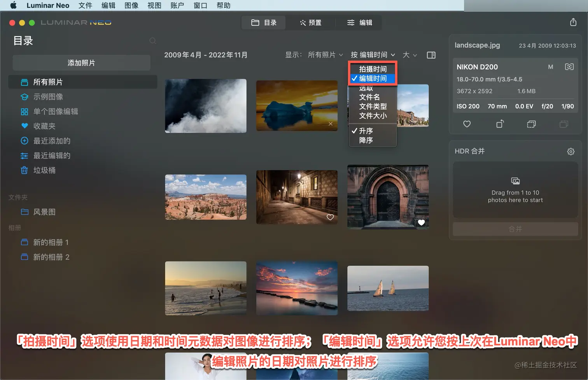This screenshot has width=588, height=380.
Task: Click the crop/frame icon in info panel
Action: [531, 124]
